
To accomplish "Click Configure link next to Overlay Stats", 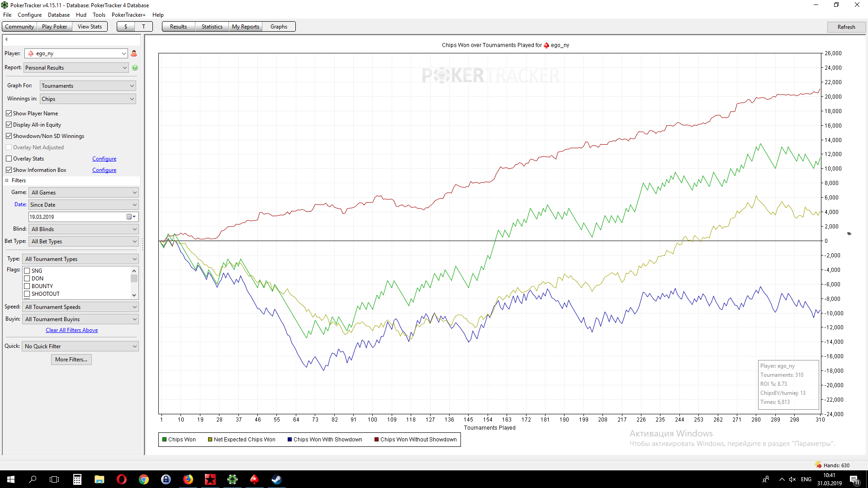I will coord(104,159).
